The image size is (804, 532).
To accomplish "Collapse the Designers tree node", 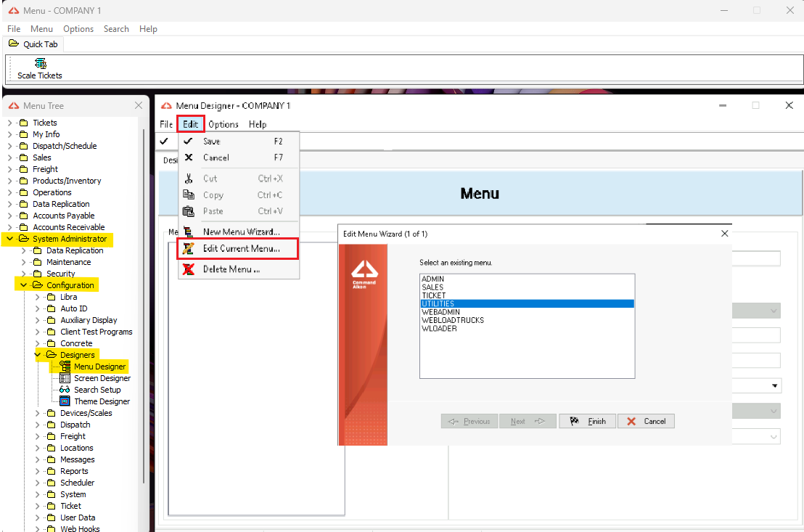I will (38, 354).
